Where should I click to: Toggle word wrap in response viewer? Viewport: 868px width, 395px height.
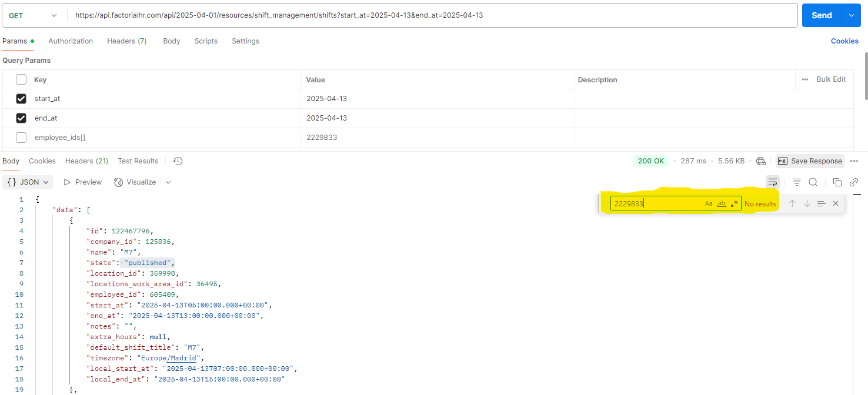pos(773,182)
